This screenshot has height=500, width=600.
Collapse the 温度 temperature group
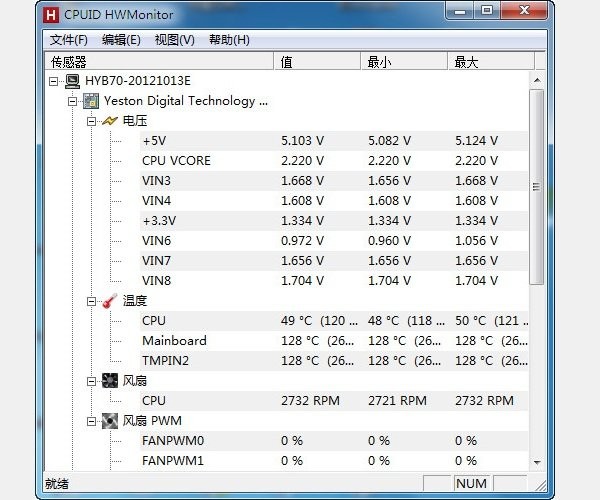[x=91, y=301]
